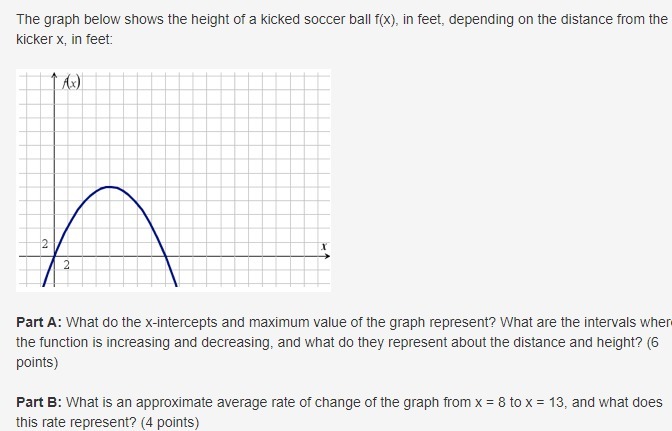Click the word "x-intercepts" in Part A
672x431 pixels.
click(181, 322)
